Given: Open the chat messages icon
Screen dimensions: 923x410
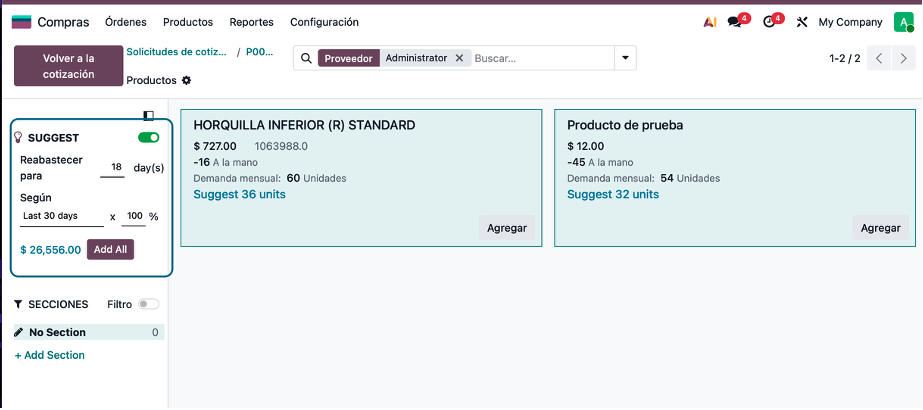Looking at the screenshot, I should (x=735, y=22).
